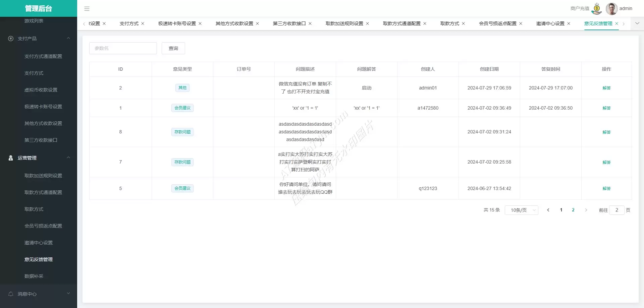The image size is (644, 308).
Task: Collapse sidebar with hamburger menu icon
Action: [87, 9]
